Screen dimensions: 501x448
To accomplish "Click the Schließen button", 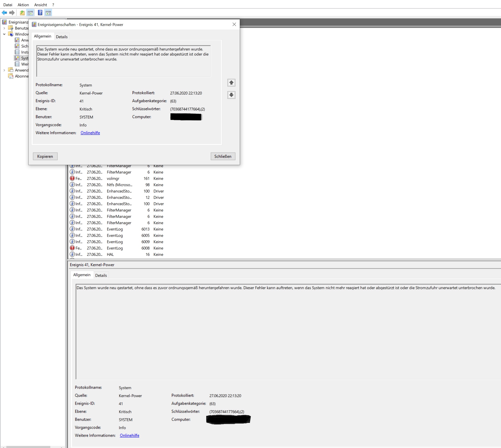I will coord(223,156).
